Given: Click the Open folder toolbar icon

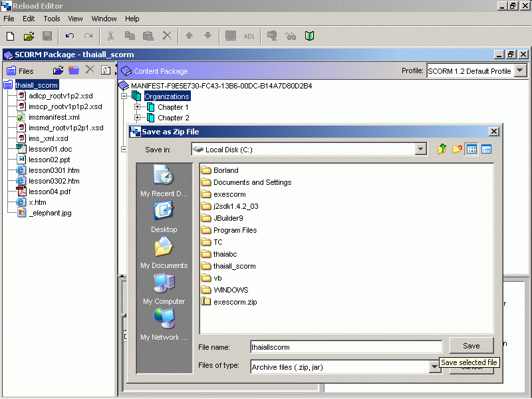Looking at the screenshot, I should pyautogui.click(x=29, y=36).
